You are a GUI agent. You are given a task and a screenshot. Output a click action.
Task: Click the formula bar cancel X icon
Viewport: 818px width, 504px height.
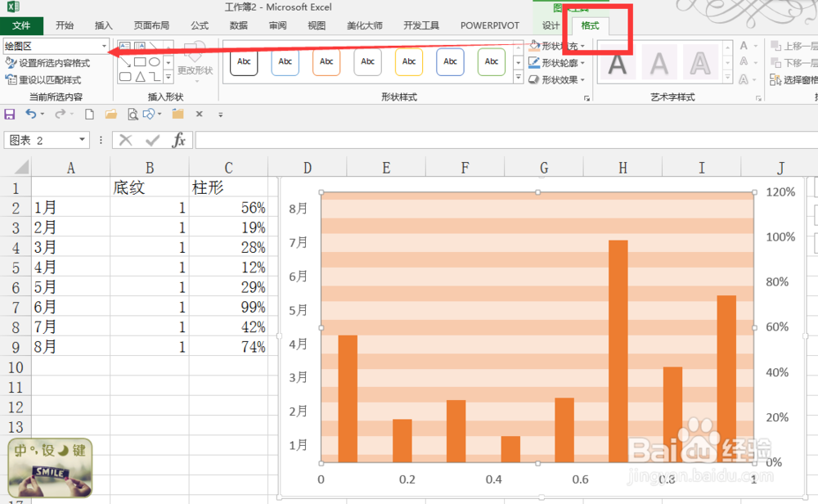125,140
